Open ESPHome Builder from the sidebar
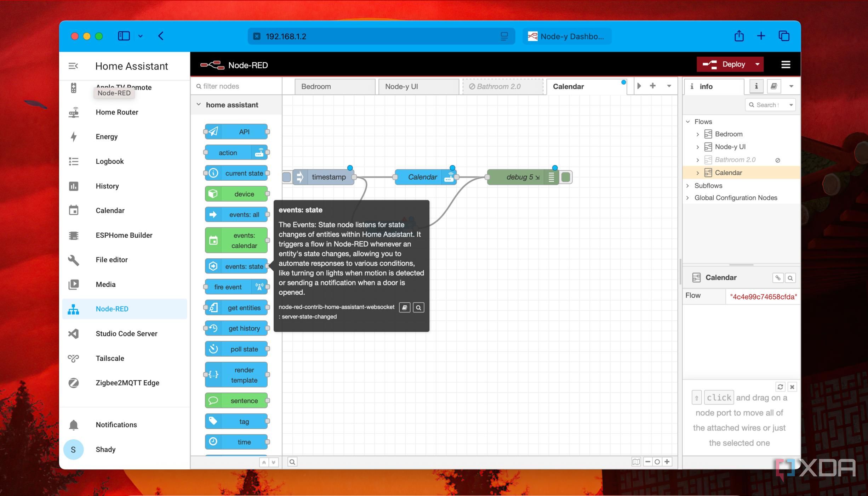 coord(125,235)
